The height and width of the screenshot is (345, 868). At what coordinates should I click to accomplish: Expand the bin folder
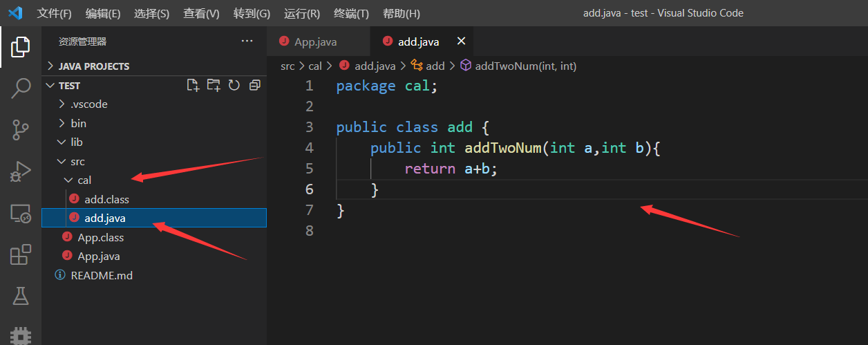pos(78,123)
